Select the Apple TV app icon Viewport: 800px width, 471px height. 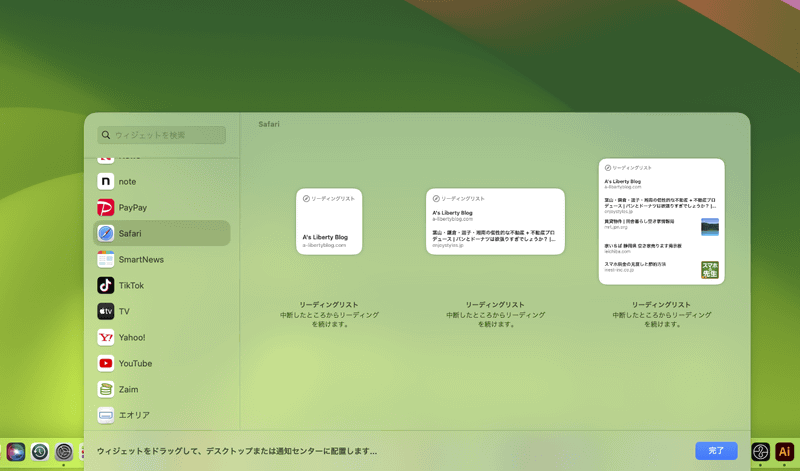click(106, 311)
